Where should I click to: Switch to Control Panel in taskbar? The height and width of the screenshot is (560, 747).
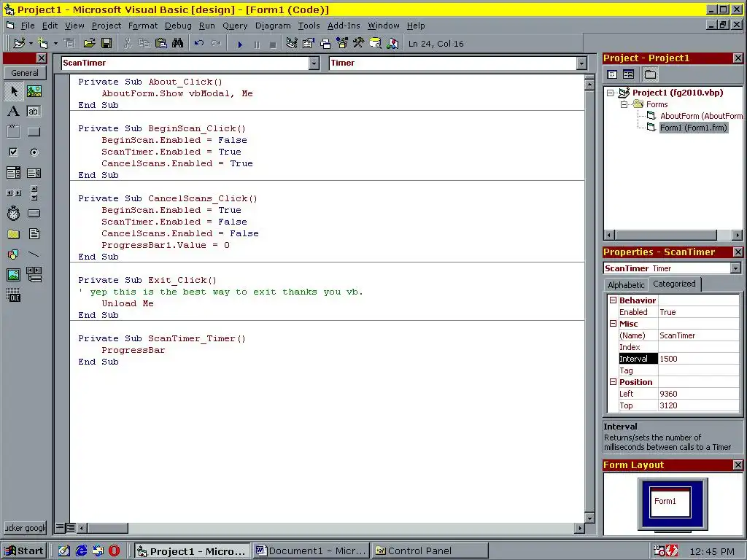coord(430,551)
